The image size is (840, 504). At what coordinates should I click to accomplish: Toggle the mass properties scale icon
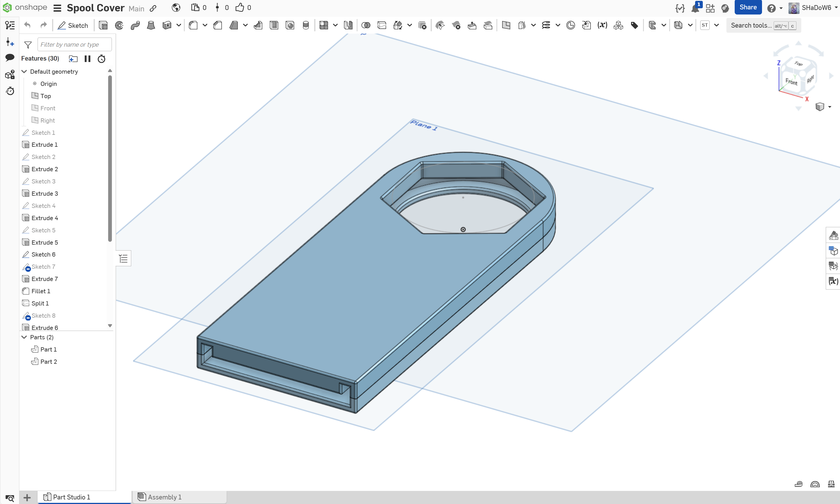[831, 484]
